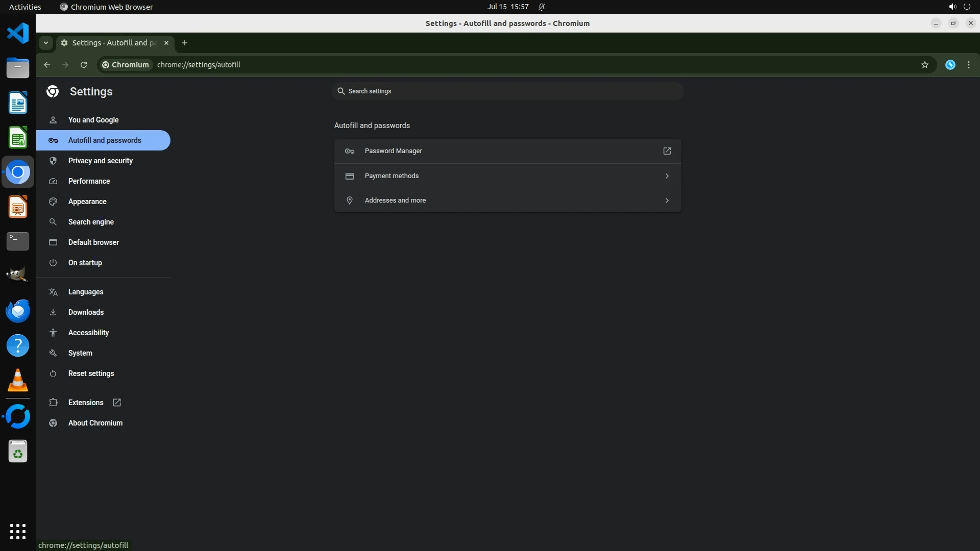This screenshot has width=980, height=551.
Task: Open the Password Manager row
Action: click(x=393, y=151)
